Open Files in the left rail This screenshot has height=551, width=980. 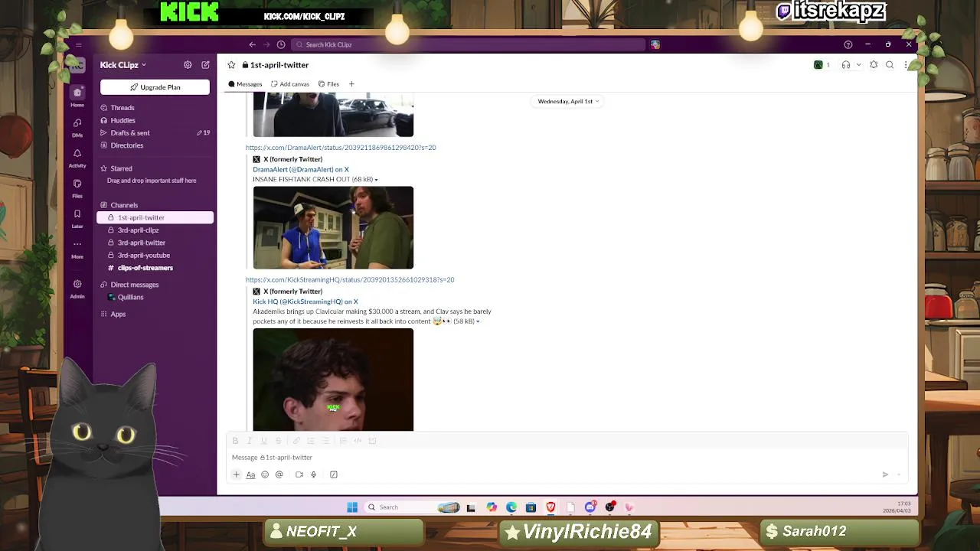[77, 188]
